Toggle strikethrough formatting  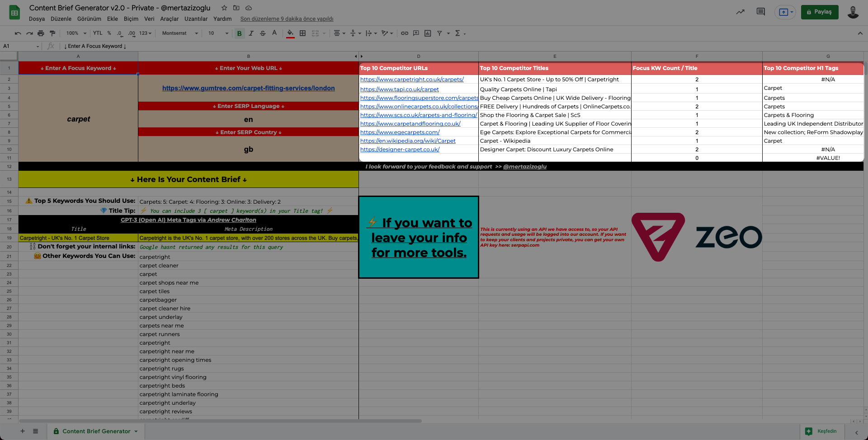click(263, 33)
